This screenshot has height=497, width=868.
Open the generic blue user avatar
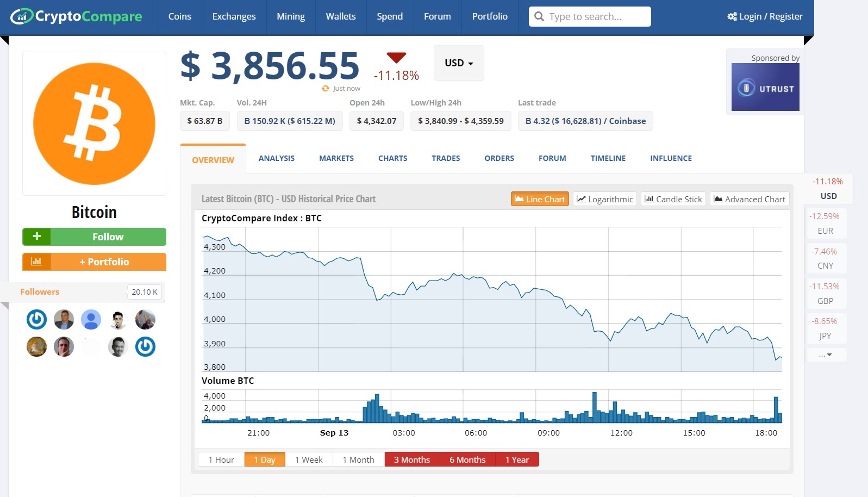click(91, 319)
